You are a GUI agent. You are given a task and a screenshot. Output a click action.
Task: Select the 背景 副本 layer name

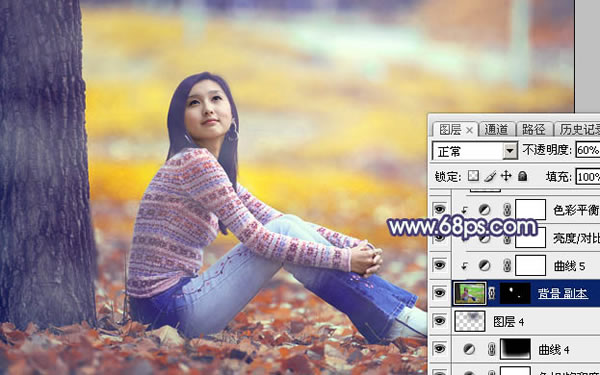[562, 293]
